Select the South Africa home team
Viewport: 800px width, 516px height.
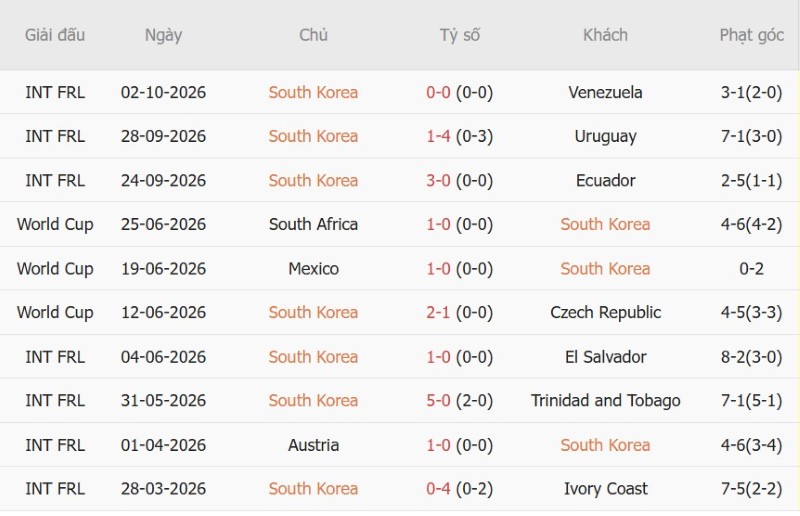pyautogui.click(x=313, y=224)
